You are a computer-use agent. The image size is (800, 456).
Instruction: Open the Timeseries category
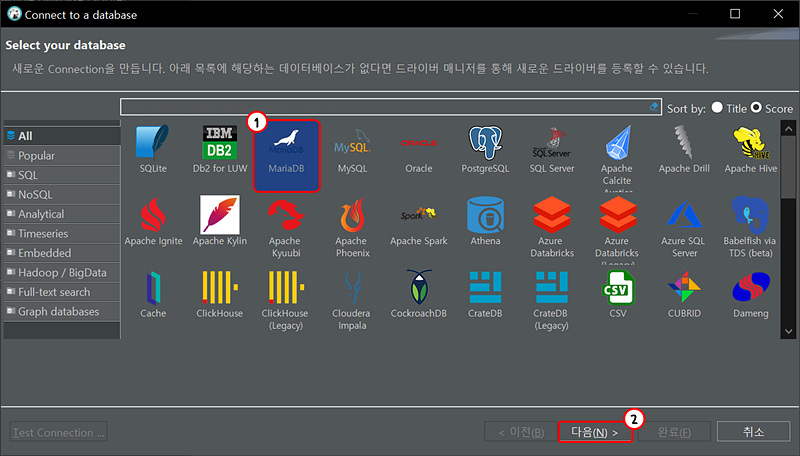(62, 234)
